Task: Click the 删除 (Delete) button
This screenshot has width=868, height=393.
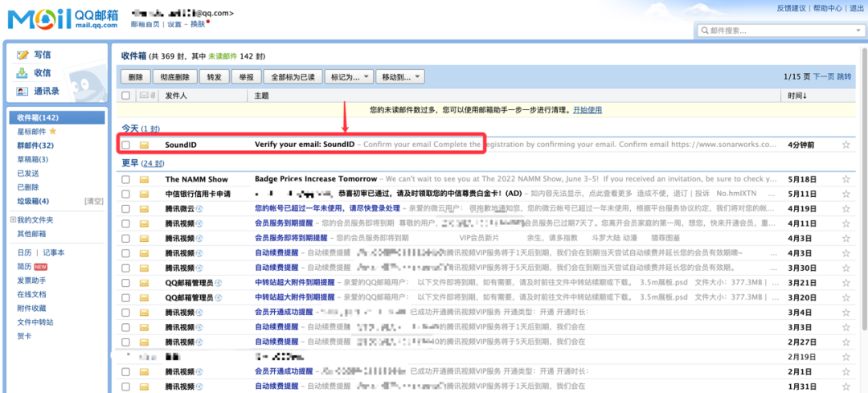Action: (136, 77)
